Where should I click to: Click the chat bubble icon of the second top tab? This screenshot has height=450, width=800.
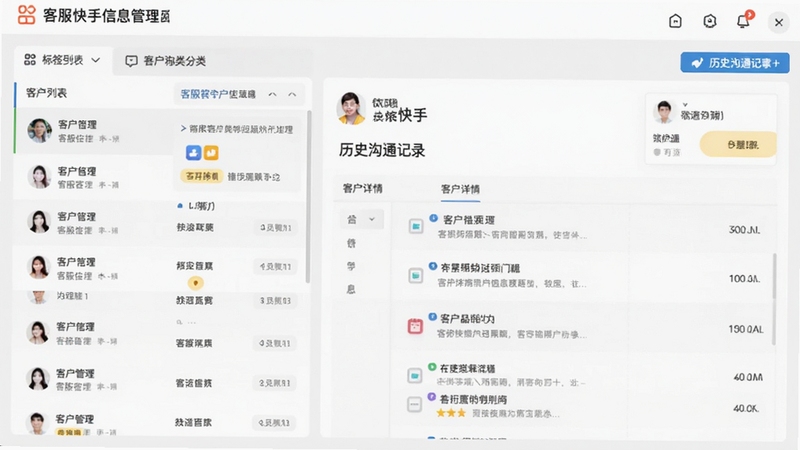(131, 61)
